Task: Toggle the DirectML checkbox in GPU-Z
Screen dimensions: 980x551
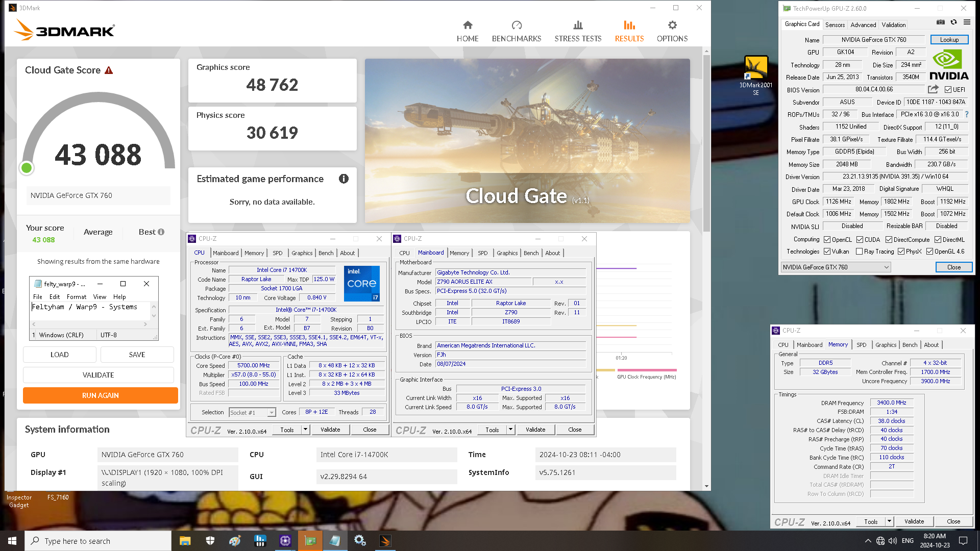Action: tap(938, 239)
